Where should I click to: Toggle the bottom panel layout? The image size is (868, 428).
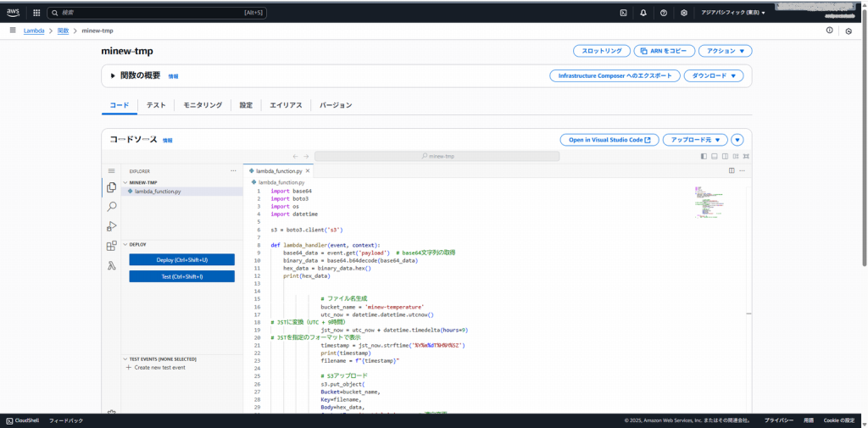714,156
